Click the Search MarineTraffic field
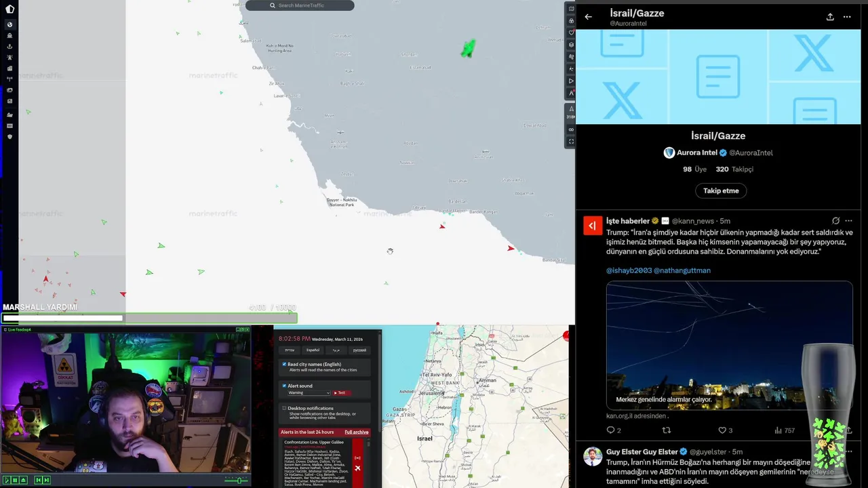 point(300,5)
